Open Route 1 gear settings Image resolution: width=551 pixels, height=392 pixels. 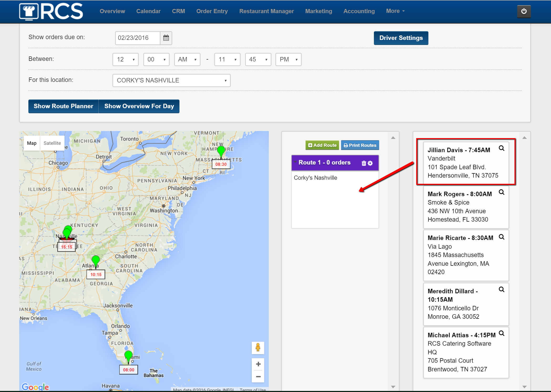coord(370,163)
